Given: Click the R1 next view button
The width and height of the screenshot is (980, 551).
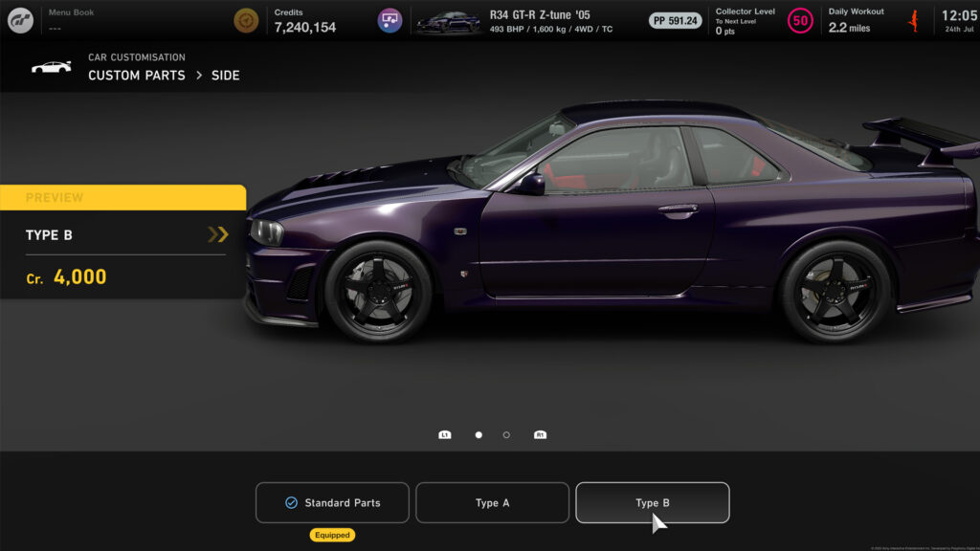Looking at the screenshot, I should click(x=540, y=435).
